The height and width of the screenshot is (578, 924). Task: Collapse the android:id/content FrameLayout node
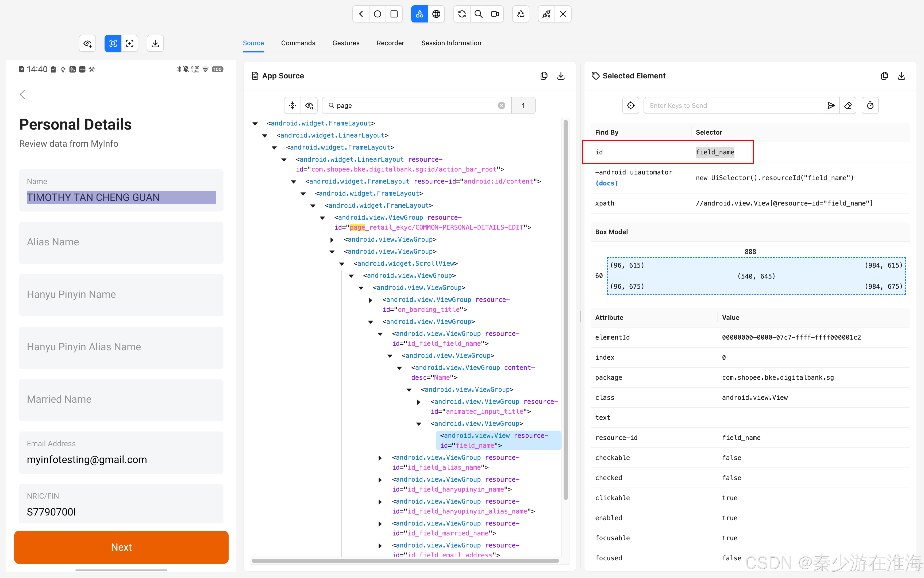[x=294, y=182]
